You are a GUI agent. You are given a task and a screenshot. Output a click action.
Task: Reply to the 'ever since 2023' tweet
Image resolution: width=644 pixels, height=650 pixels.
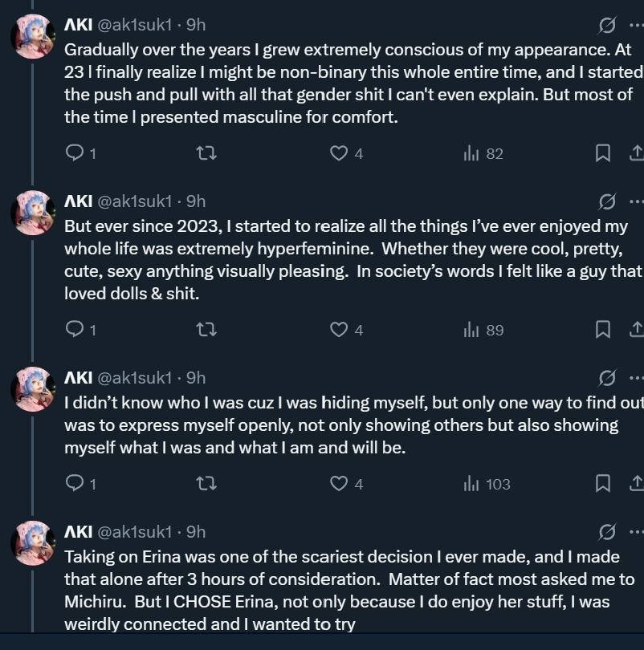pyautogui.click(x=75, y=329)
